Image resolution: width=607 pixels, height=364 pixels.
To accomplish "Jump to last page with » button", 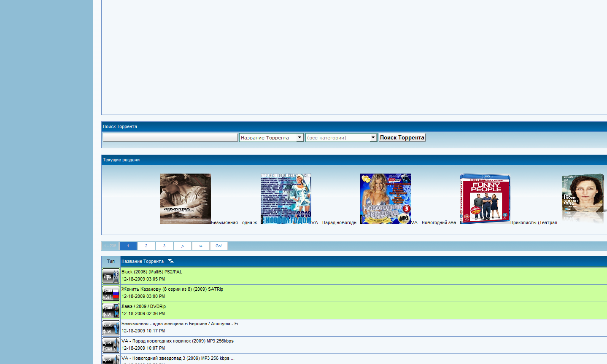I will 201,246.
